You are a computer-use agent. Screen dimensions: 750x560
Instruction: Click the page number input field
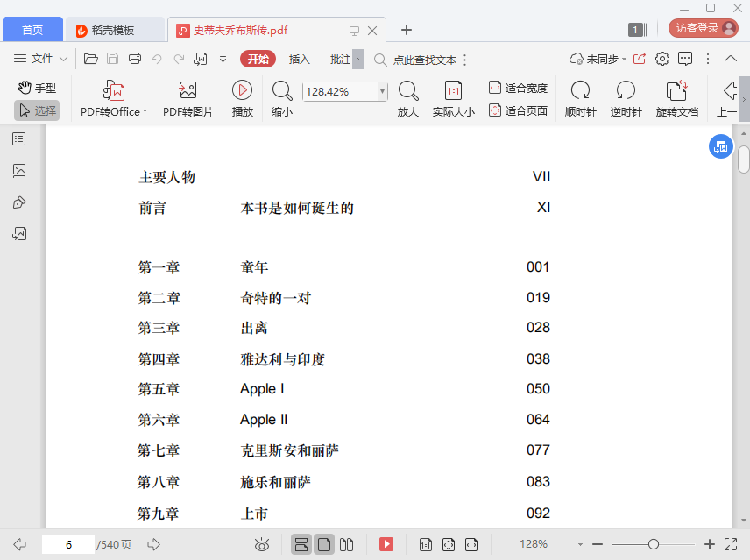pos(68,544)
